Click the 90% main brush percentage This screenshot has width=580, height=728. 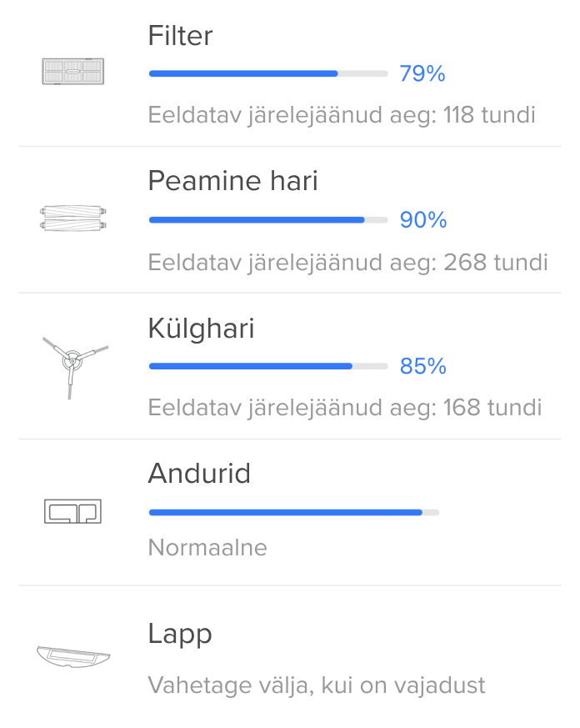click(x=423, y=220)
